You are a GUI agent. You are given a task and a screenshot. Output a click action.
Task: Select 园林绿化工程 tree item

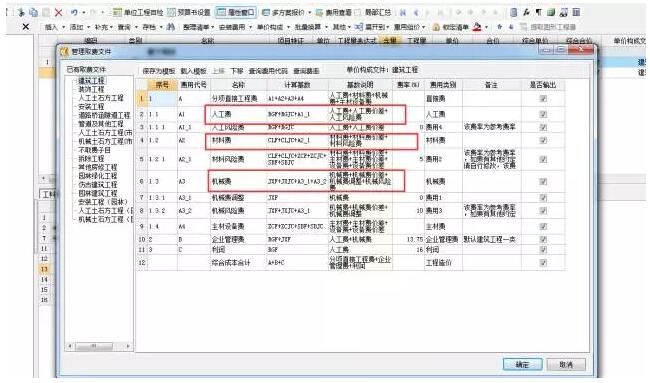(x=98, y=176)
